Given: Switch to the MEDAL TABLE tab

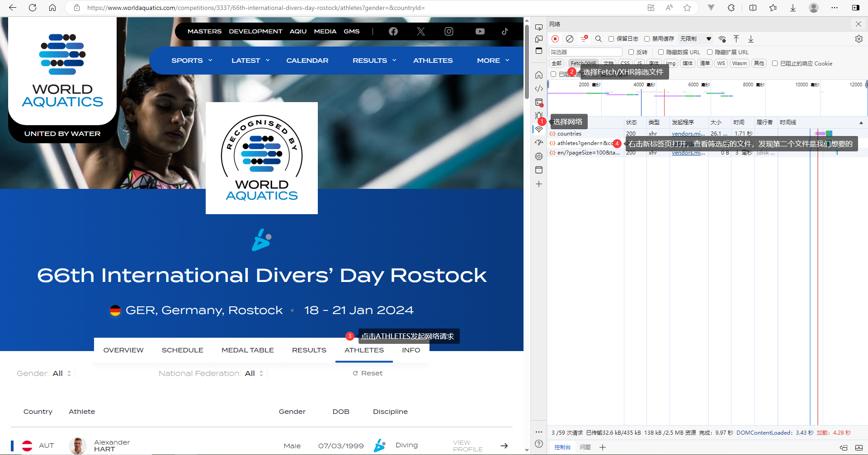Looking at the screenshot, I should (247, 350).
